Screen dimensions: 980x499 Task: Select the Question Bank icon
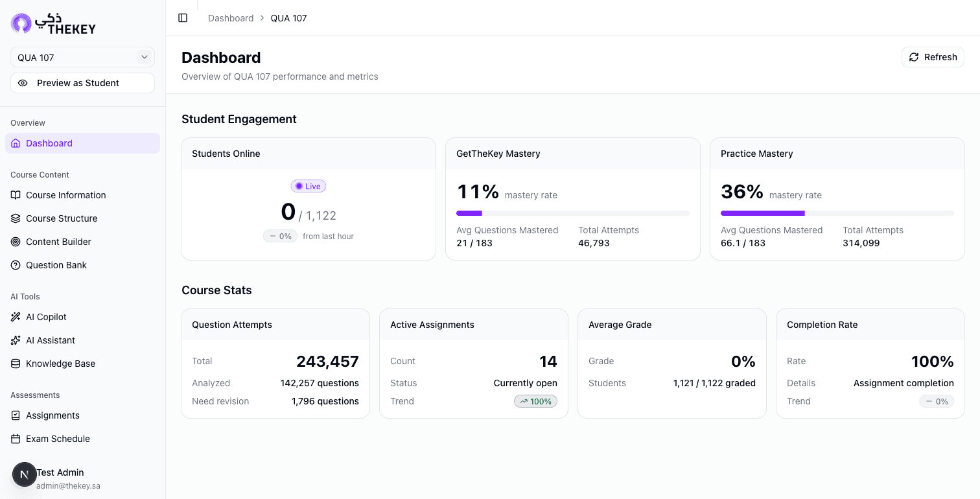point(16,265)
